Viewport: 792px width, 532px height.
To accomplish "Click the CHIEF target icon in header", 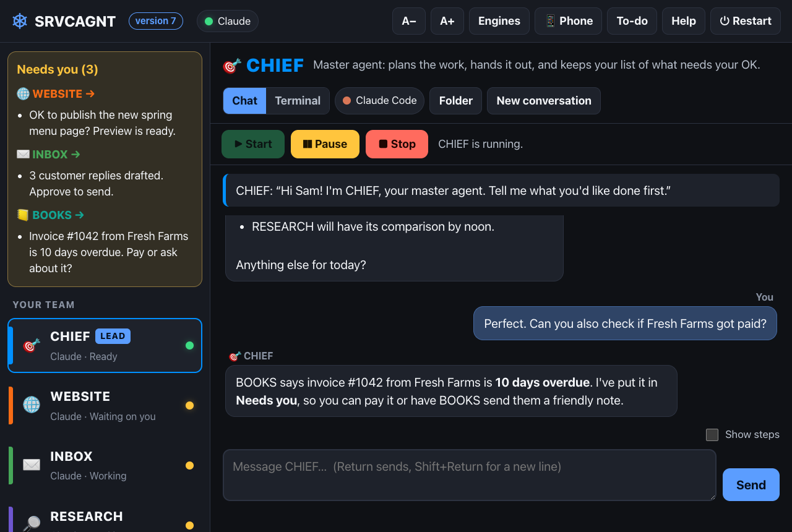I will [231, 66].
